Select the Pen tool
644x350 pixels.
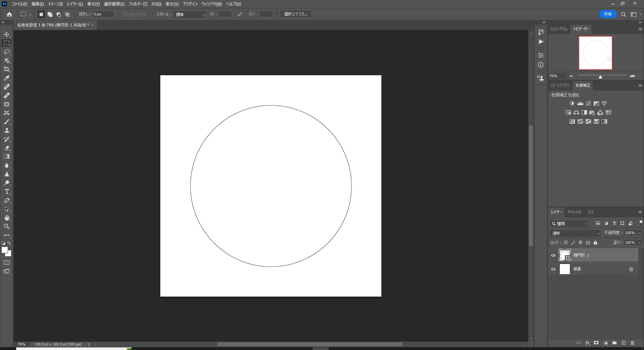(7, 200)
